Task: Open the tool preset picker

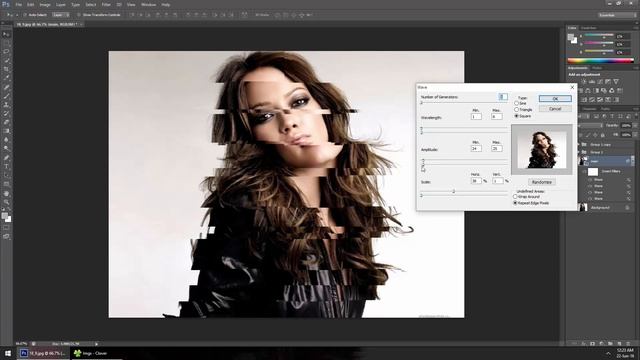Action: pyautogui.click(x=11, y=15)
